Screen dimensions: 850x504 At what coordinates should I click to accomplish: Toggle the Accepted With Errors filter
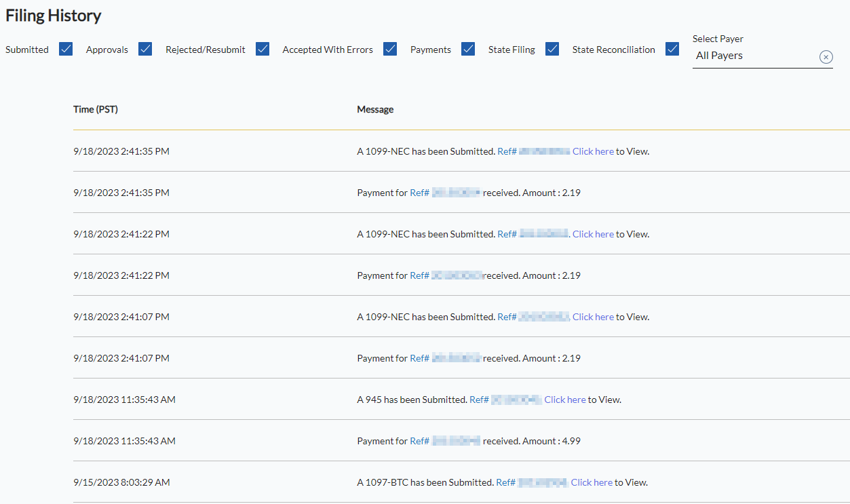point(390,49)
